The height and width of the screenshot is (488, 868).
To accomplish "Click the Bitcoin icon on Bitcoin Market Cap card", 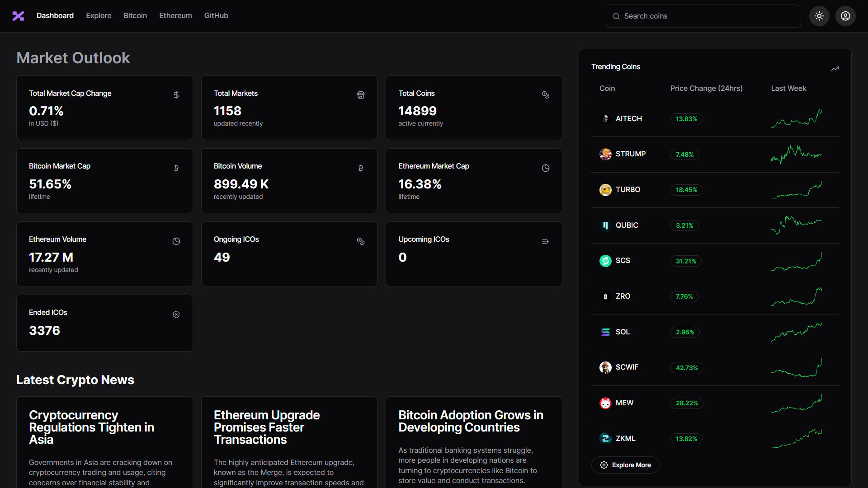I will click(x=176, y=168).
